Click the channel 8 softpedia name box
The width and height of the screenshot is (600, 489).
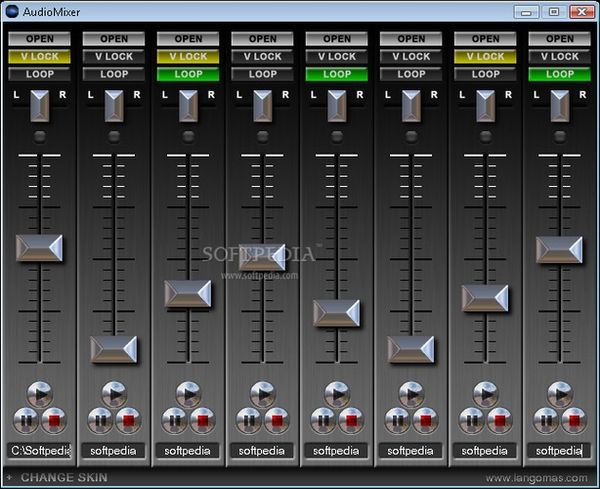tap(559, 450)
